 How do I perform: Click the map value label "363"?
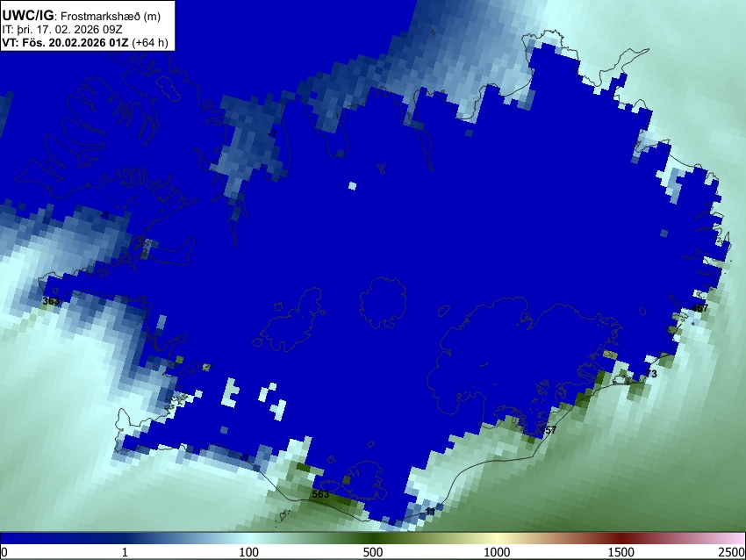click(51, 301)
